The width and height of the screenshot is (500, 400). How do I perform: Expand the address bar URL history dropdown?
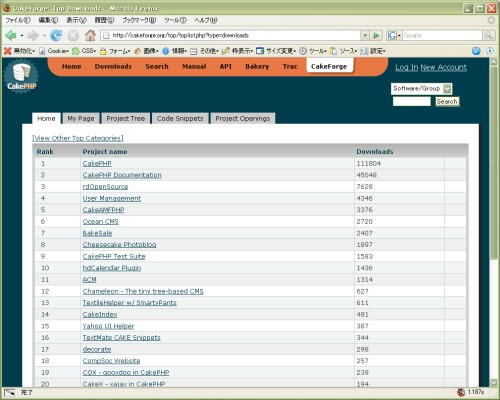pos(365,35)
